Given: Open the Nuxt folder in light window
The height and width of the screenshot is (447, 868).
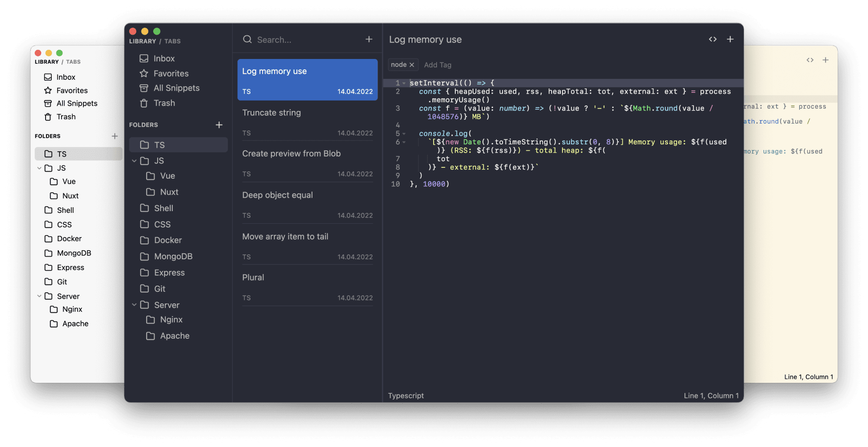Looking at the screenshot, I should coord(64,196).
